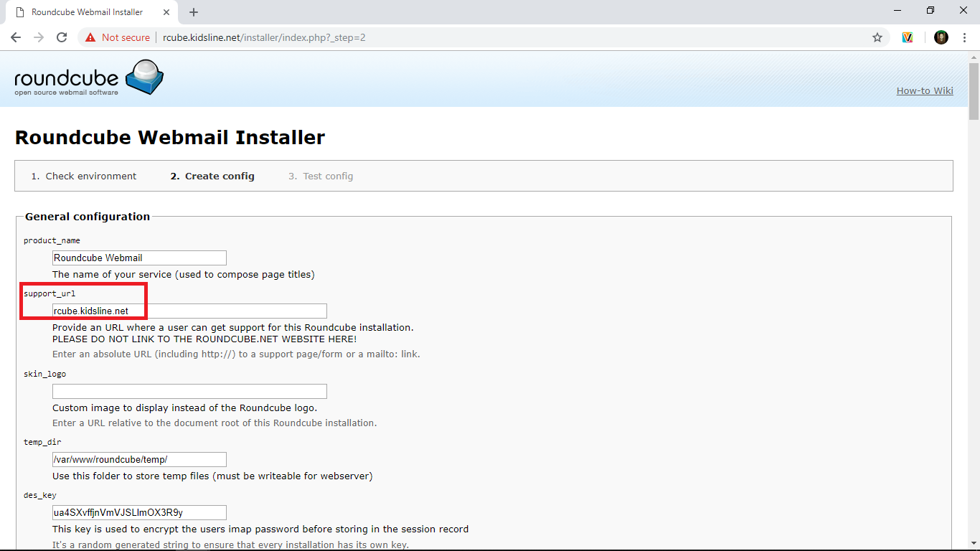
Task: Open the Chrome profile avatar
Action: point(941,37)
